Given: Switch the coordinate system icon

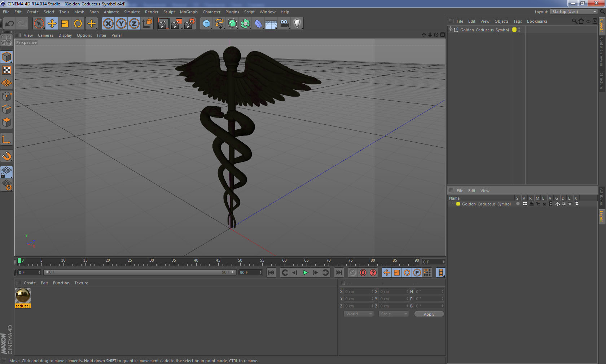Looking at the screenshot, I should pyautogui.click(x=147, y=24).
